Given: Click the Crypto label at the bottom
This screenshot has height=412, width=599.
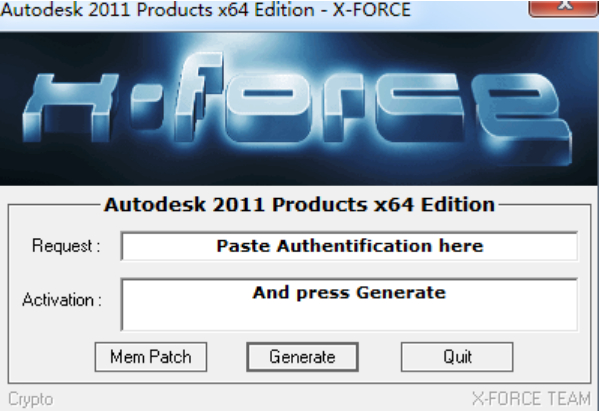Looking at the screenshot, I should click(x=31, y=399).
